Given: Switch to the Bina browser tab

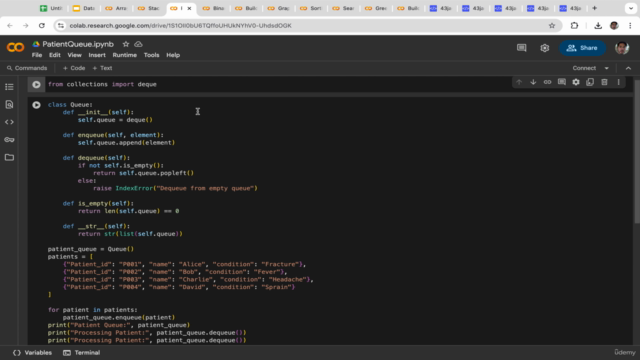Looking at the screenshot, I should [x=213, y=8].
